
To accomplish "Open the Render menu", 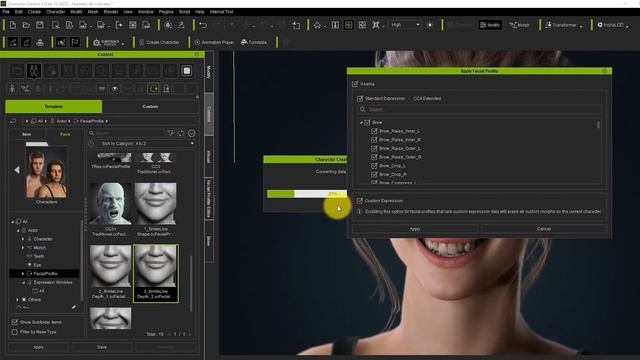I will click(x=111, y=12).
